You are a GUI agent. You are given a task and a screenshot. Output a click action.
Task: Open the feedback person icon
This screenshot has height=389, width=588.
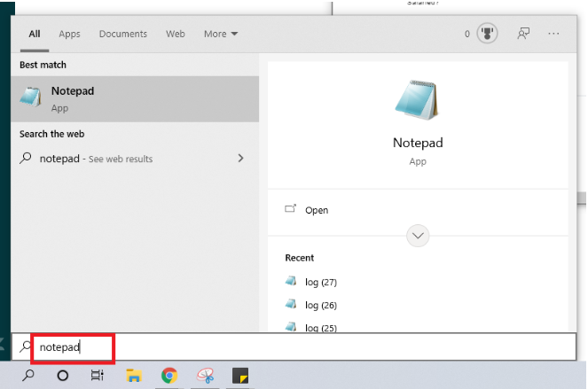[x=523, y=34]
